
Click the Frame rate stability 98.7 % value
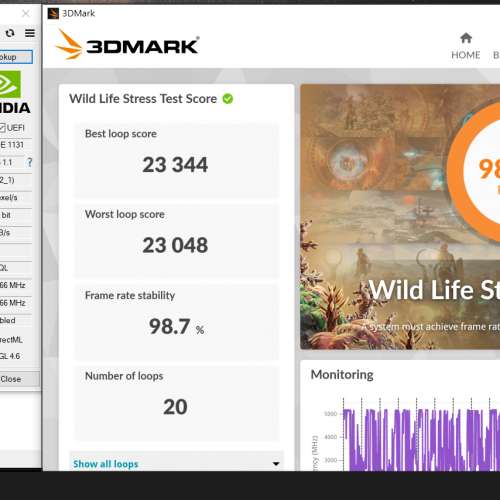pyautogui.click(x=176, y=326)
